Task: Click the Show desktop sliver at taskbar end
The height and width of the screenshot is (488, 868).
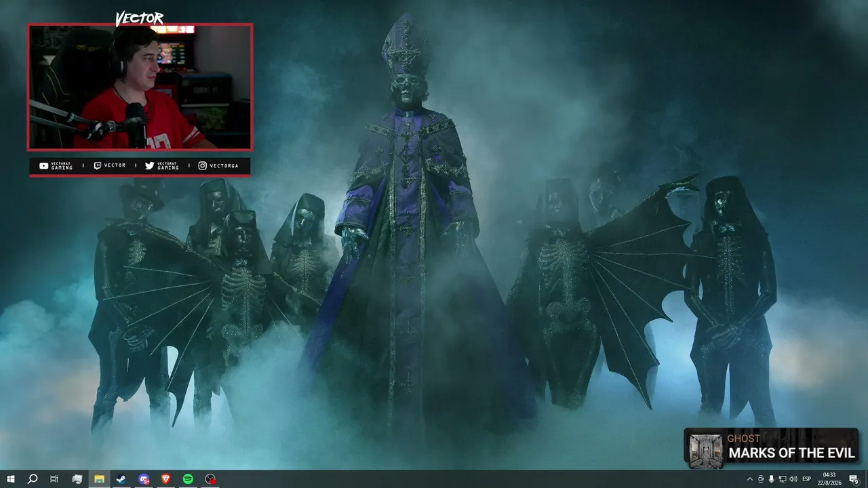Action: pyautogui.click(x=866, y=479)
